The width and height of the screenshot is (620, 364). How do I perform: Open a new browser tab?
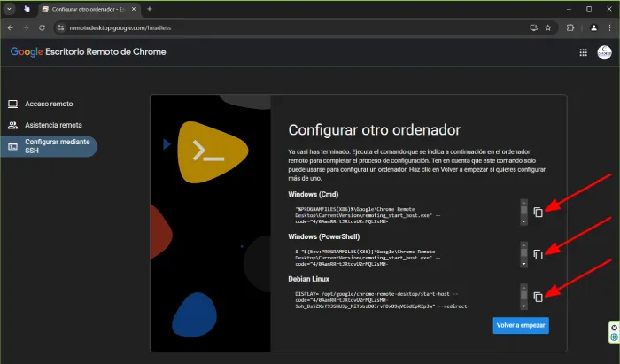click(150, 9)
